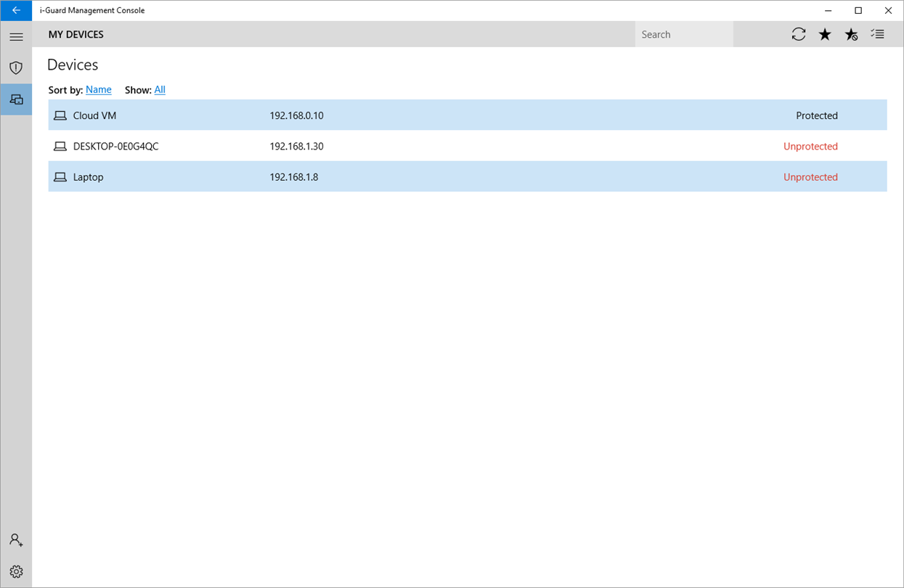The image size is (904, 588).
Task: Change sort order via Name link
Action: pos(98,90)
